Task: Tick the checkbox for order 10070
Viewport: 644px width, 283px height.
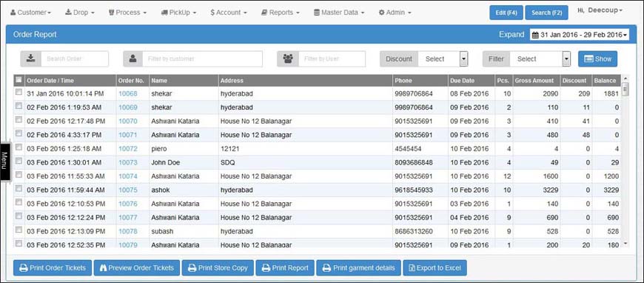Action: pos(19,120)
